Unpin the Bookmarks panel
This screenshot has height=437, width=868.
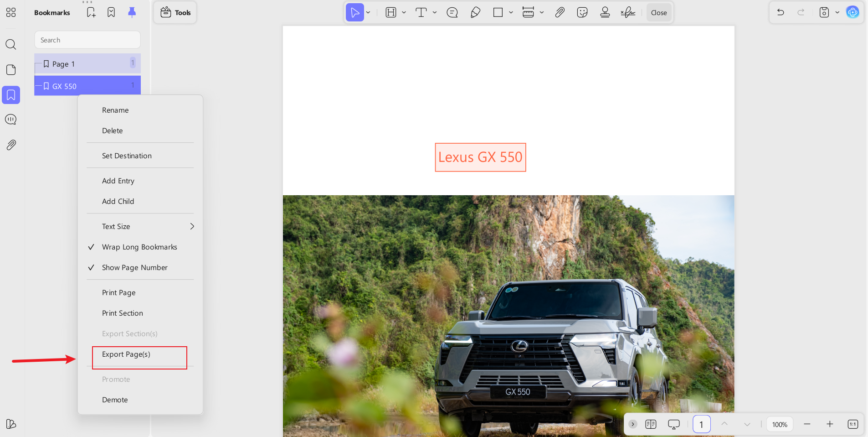(132, 12)
